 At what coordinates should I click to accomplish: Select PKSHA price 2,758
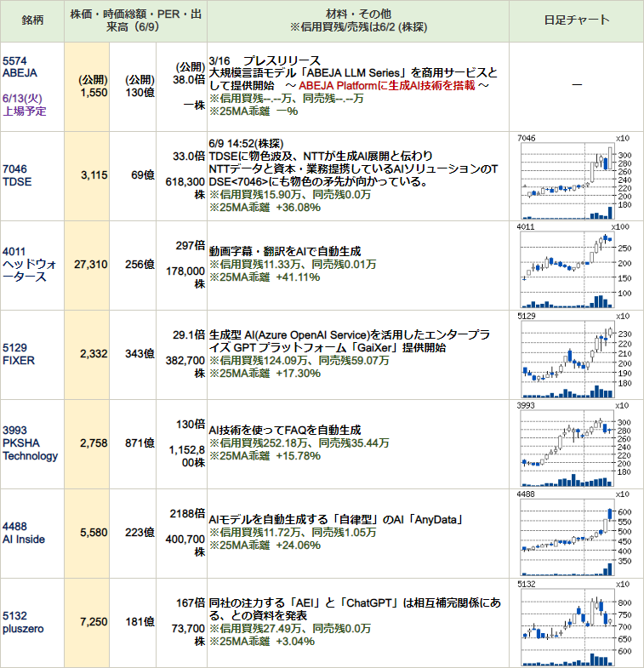click(94, 443)
